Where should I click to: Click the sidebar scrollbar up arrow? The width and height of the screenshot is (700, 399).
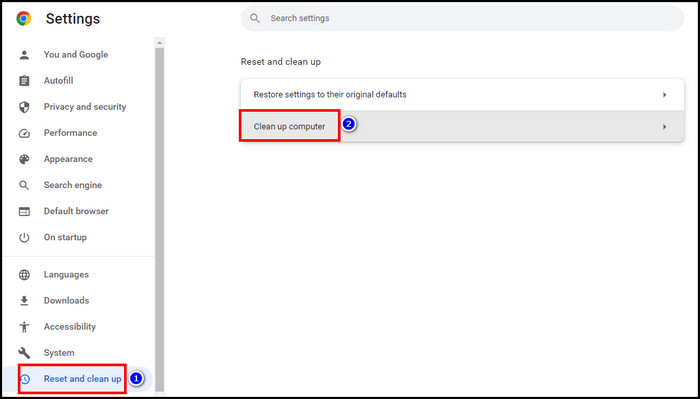(x=159, y=43)
